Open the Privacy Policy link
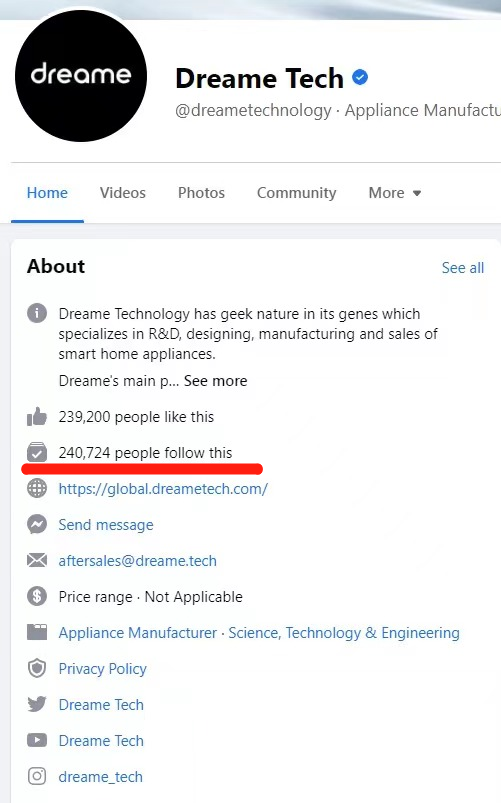Screen dimensions: 501x803 102,669
